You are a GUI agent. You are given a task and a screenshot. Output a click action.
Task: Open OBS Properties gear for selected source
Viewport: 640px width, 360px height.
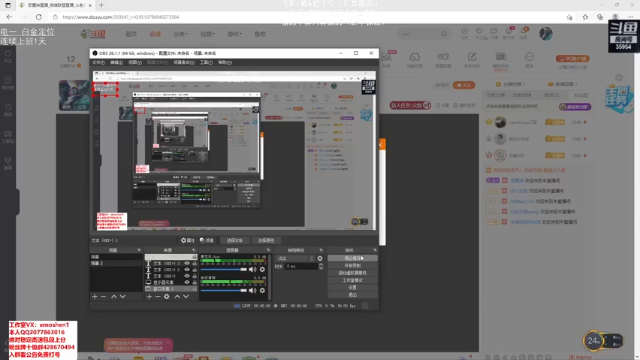coord(188,240)
